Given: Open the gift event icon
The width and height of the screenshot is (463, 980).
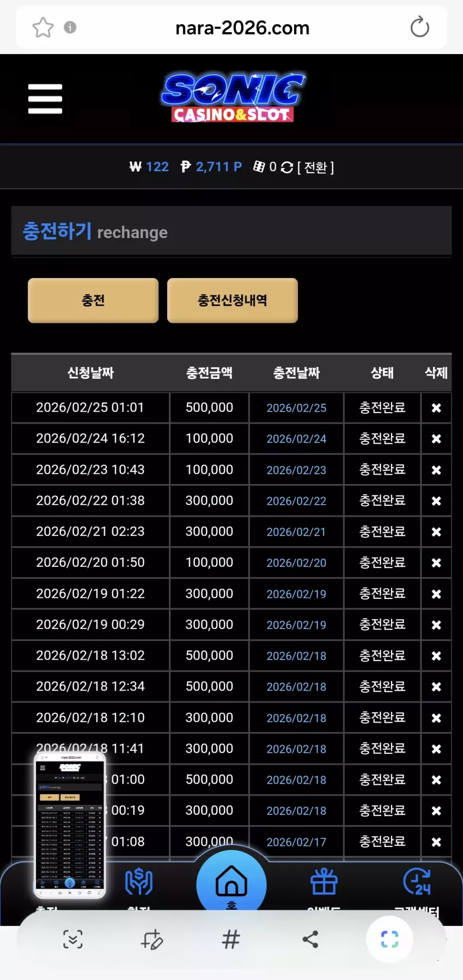Looking at the screenshot, I should (324, 881).
